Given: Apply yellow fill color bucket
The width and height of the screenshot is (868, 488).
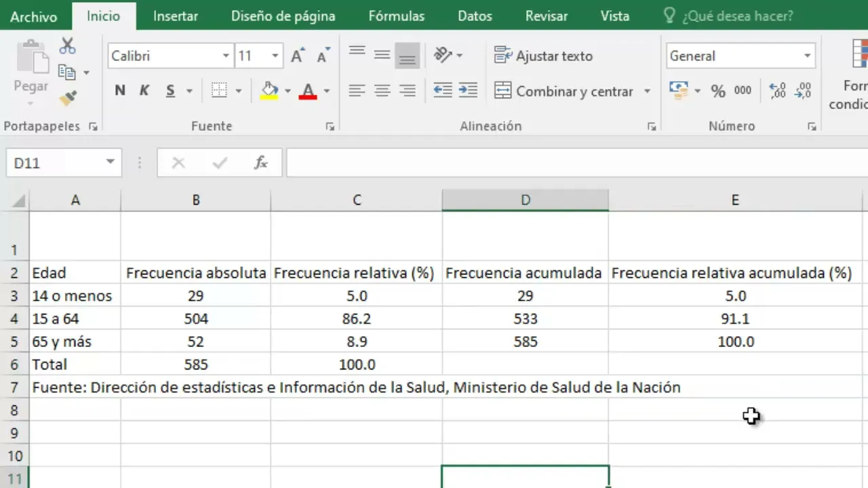Looking at the screenshot, I should [x=269, y=91].
